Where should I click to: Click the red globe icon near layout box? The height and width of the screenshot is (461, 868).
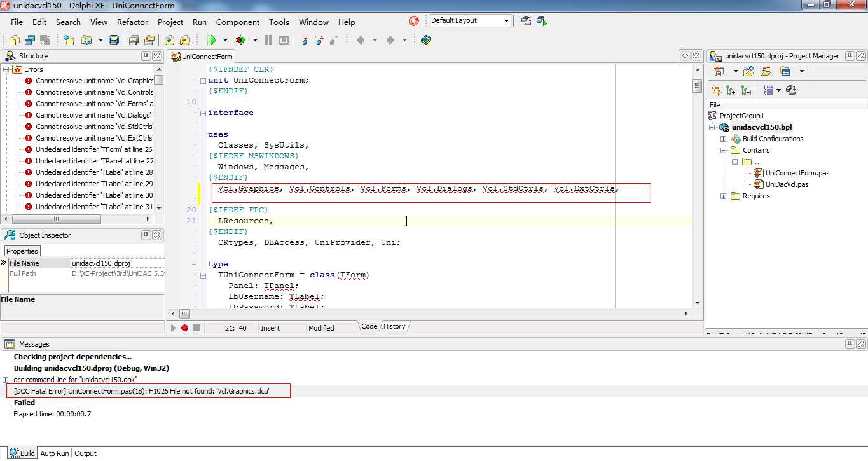pyautogui.click(x=415, y=21)
